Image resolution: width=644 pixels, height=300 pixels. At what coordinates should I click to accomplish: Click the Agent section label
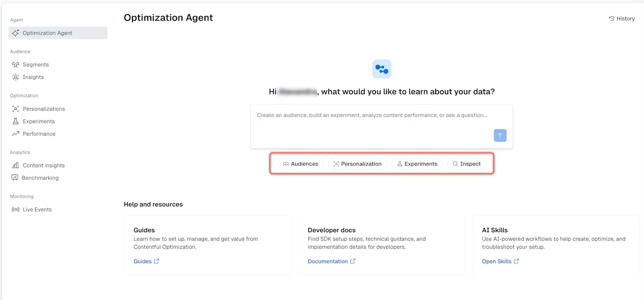pos(17,20)
